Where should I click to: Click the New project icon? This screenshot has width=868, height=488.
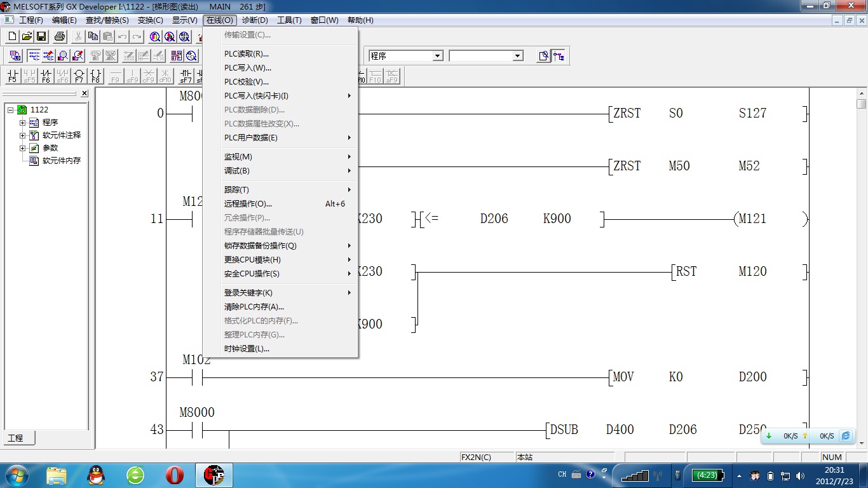click(12, 36)
